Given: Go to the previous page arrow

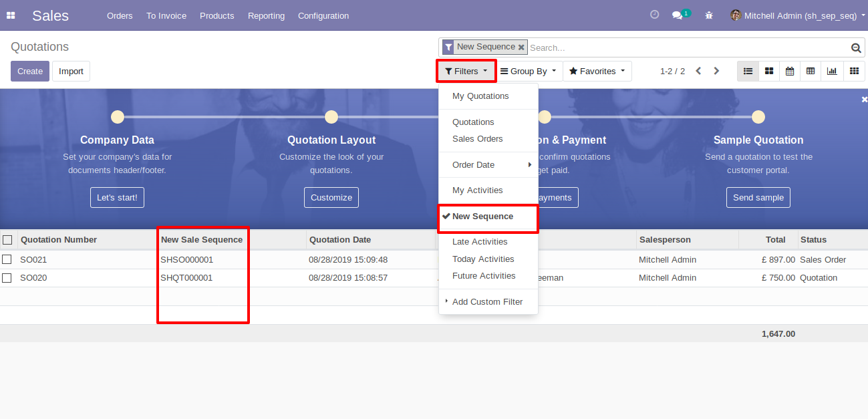Looking at the screenshot, I should [x=698, y=71].
